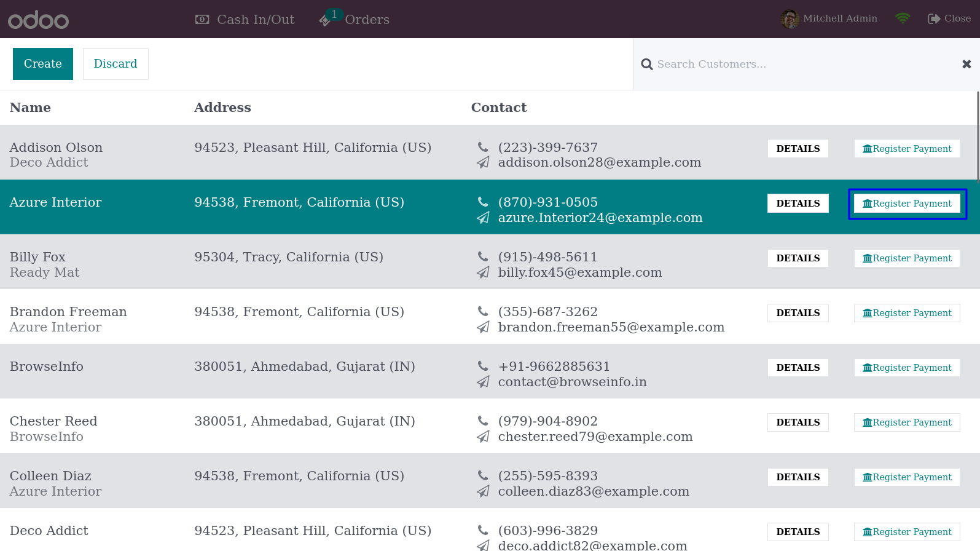The height and width of the screenshot is (551, 980).
Task: Click email contact@browseinfo.in
Action: point(572,382)
